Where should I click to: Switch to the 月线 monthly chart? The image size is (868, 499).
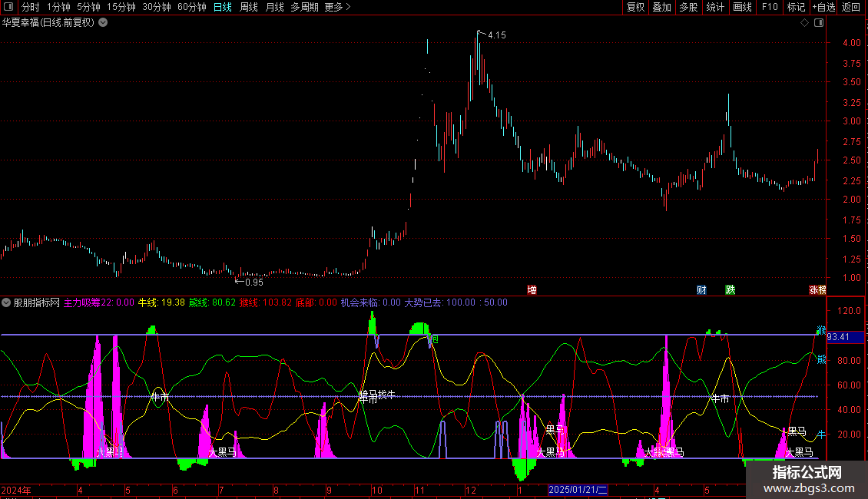274,7
